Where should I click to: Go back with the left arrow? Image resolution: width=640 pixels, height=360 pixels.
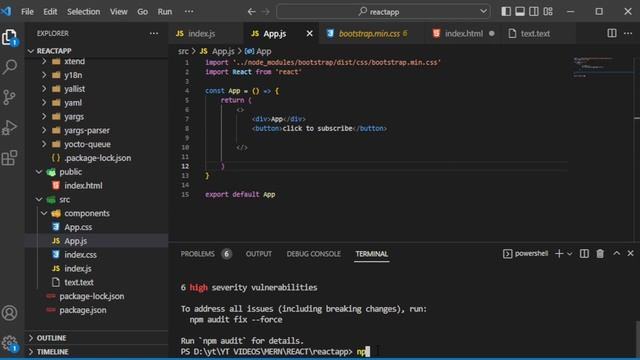[x=251, y=11]
